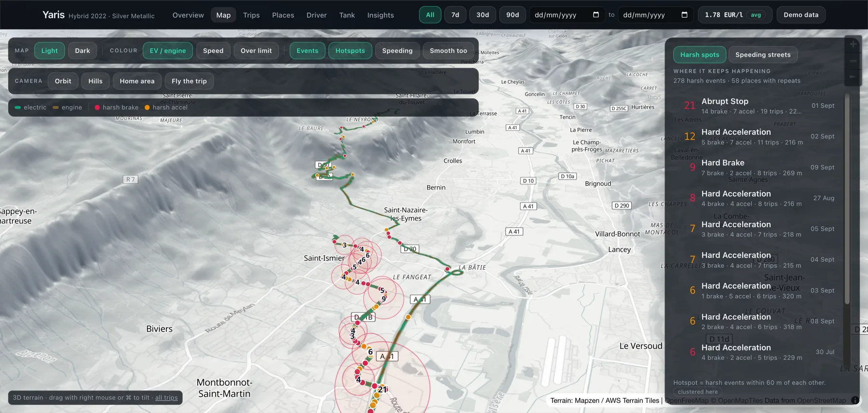Select the All time range
Screen dimensions: 868x413
[x=430, y=15]
